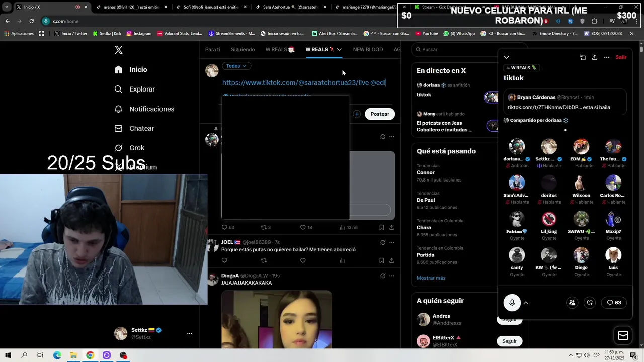The height and width of the screenshot is (362, 644).
Task: Bookmark the pinned post with 13 mil views
Action: [x=382, y=227]
